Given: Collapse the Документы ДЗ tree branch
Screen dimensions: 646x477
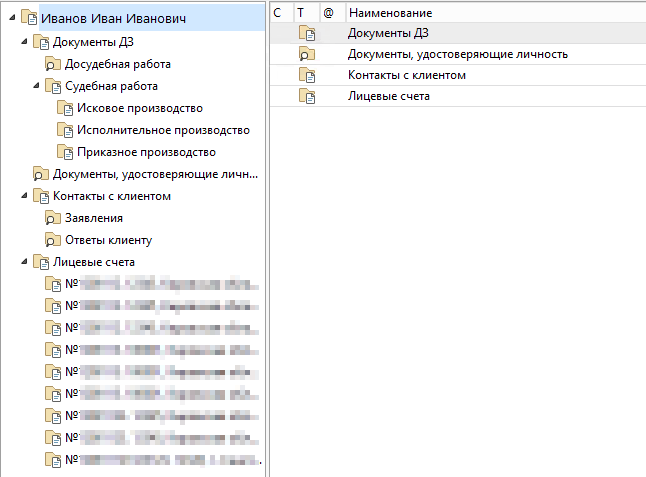Looking at the screenshot, I should coord(23,42).
